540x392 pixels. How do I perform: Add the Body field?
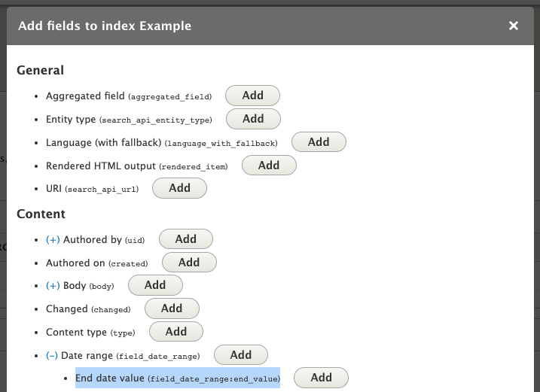pos(155,285)
